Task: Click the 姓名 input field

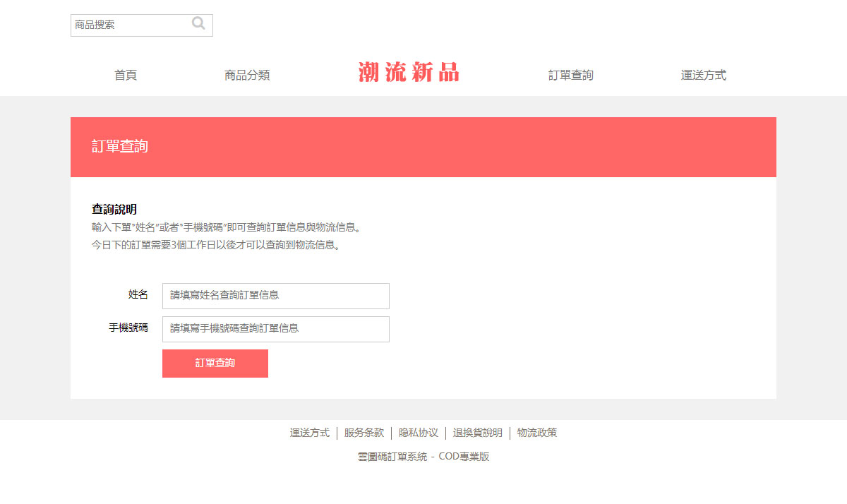Action: (x=276, y=296)
